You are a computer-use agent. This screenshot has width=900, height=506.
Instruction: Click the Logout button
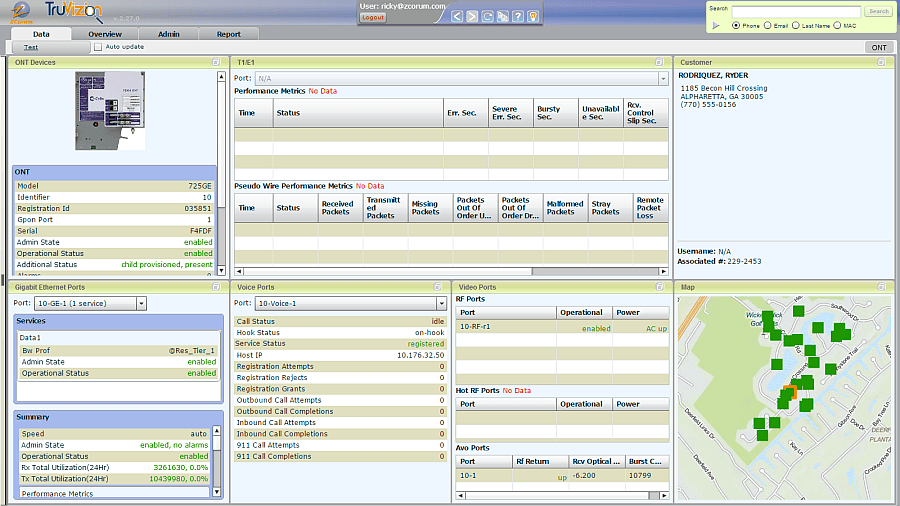coord(372,18)
